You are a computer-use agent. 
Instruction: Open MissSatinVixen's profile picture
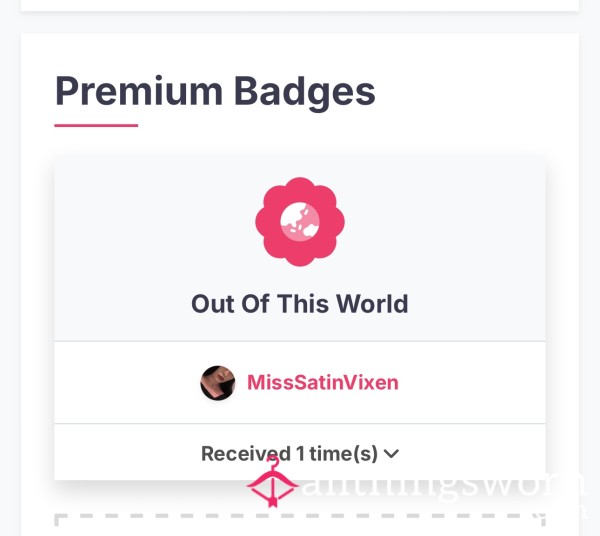coord(218,383)
